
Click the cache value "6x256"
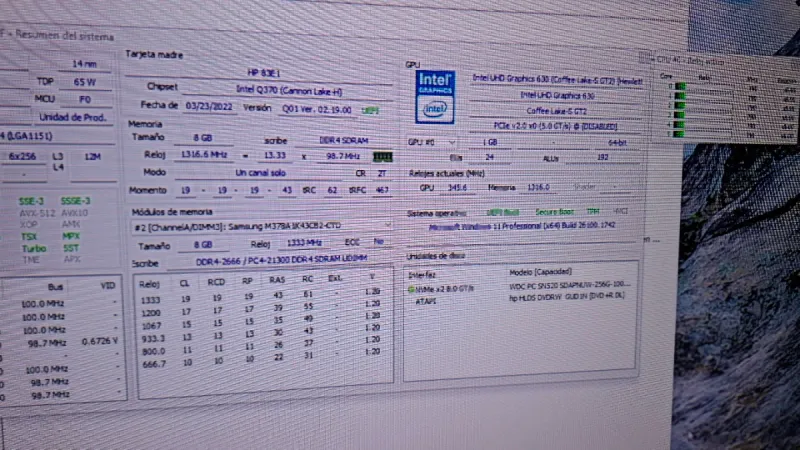click(x=22, y=157)
